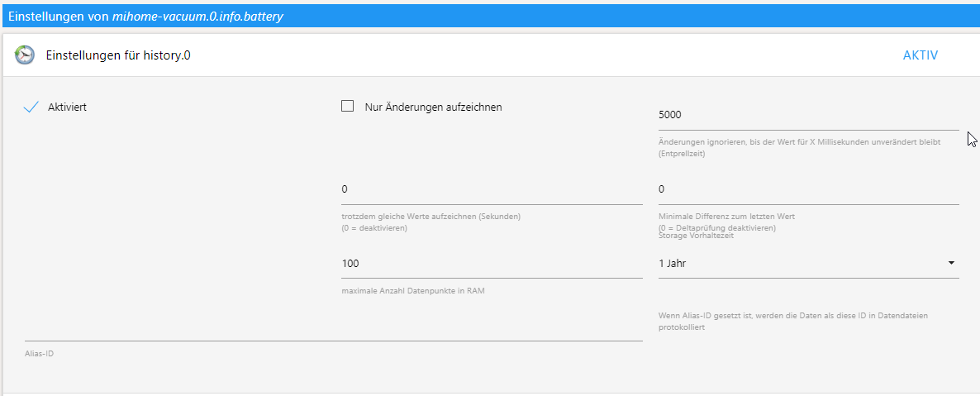
Task: Enable Nur Änderungen aufzeichnen checkbox
Action: coord(348,107)
